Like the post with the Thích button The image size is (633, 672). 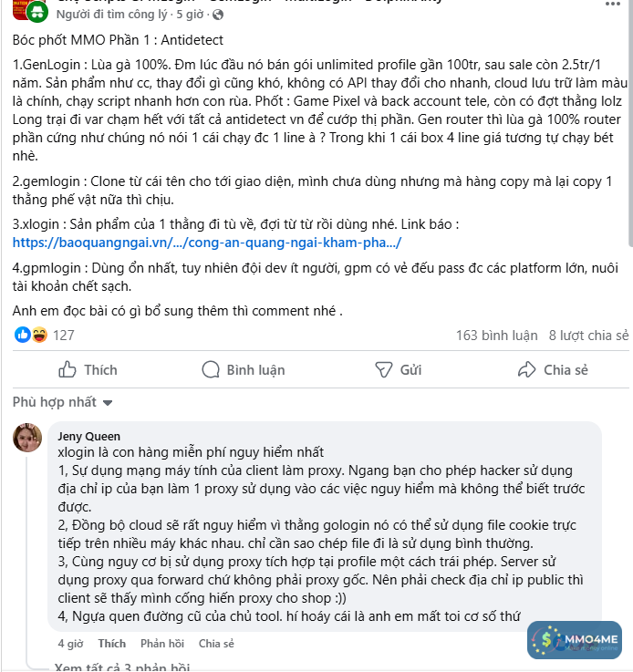tap(88, 369)
